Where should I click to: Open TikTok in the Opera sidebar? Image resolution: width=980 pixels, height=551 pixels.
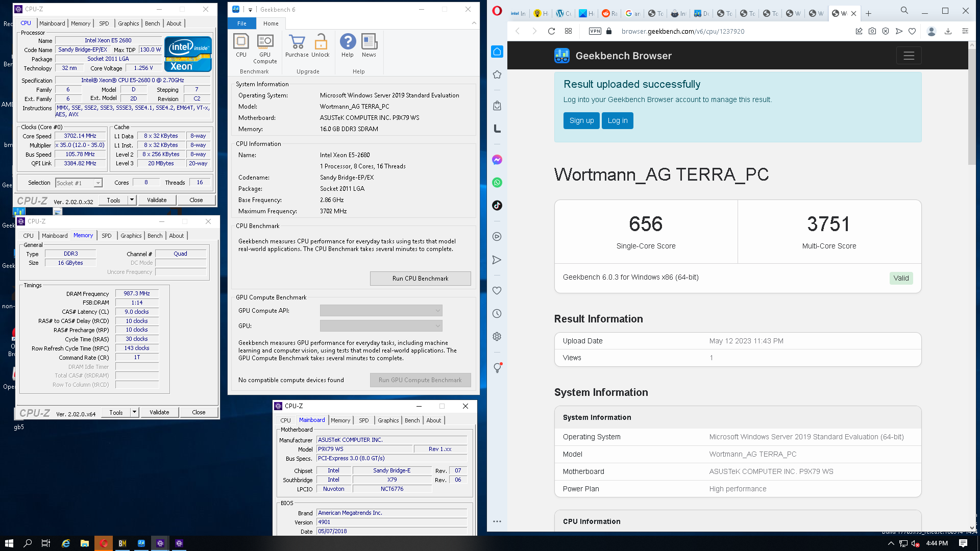[x=497, y=206]
